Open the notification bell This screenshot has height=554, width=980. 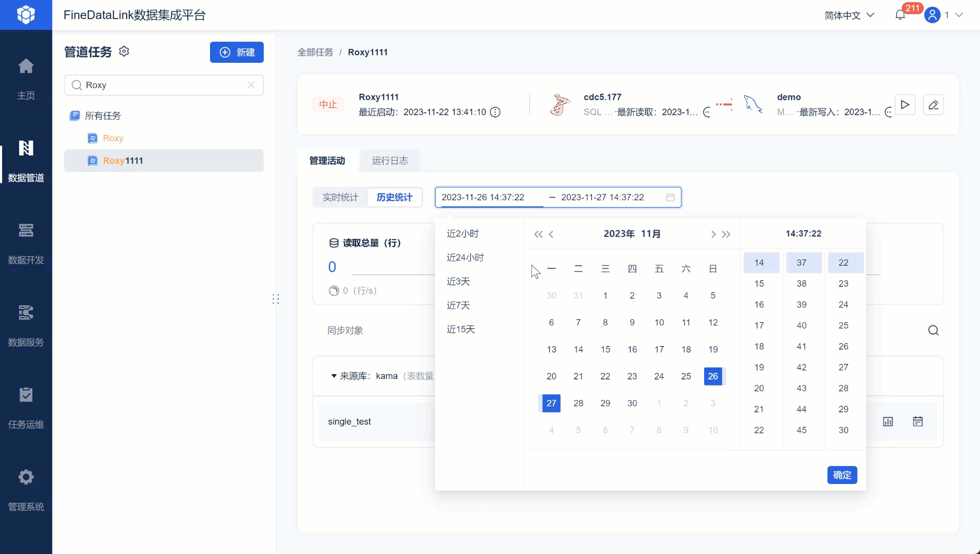point(900,15)
